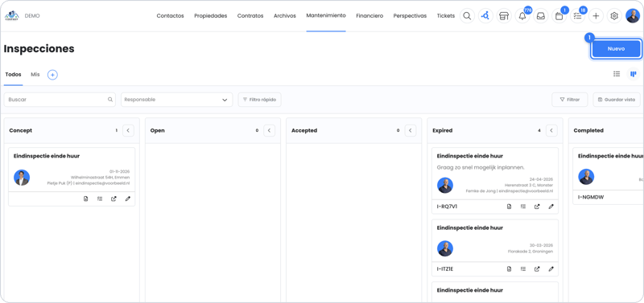Open the Contactos menu

click(x=171, y=16)
